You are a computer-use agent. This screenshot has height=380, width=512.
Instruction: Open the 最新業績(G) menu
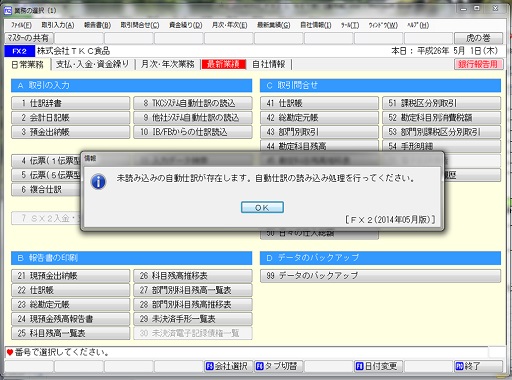click(x=274, y=25)
